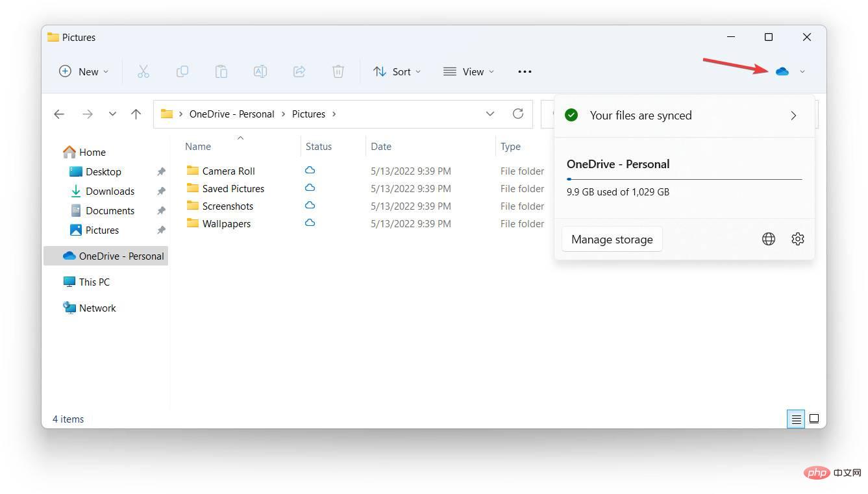Click the File folder type of Camera Roll
Screen dimensions: 868x494
(x=522, y=171)
